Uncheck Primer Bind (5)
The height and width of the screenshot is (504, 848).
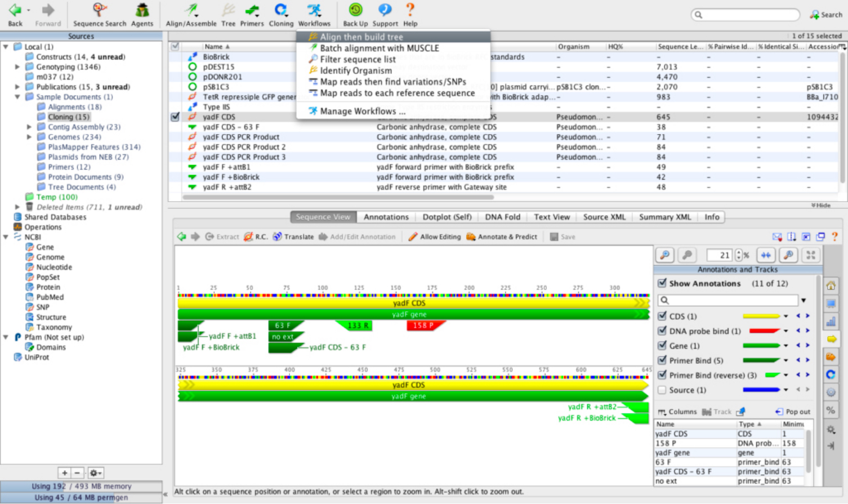pos(662,360)
